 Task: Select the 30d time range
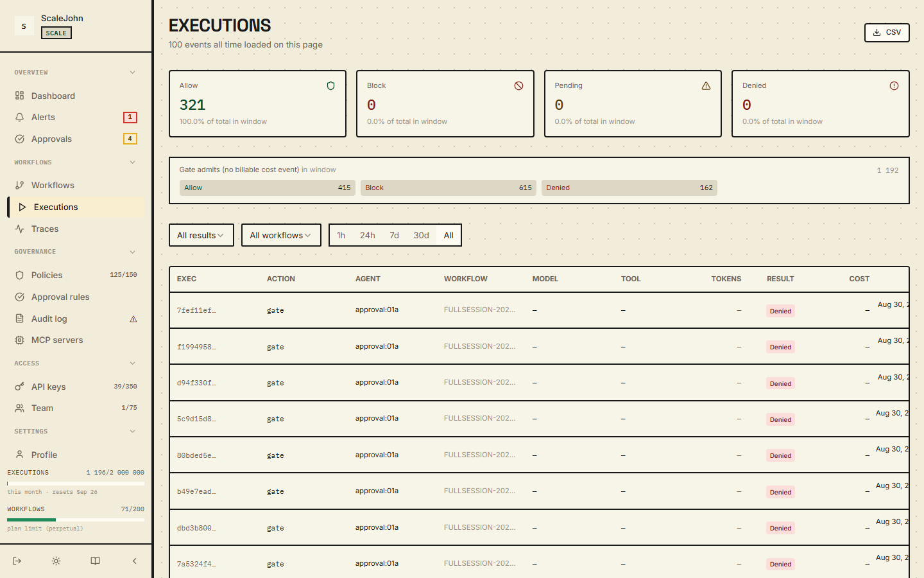422,235
